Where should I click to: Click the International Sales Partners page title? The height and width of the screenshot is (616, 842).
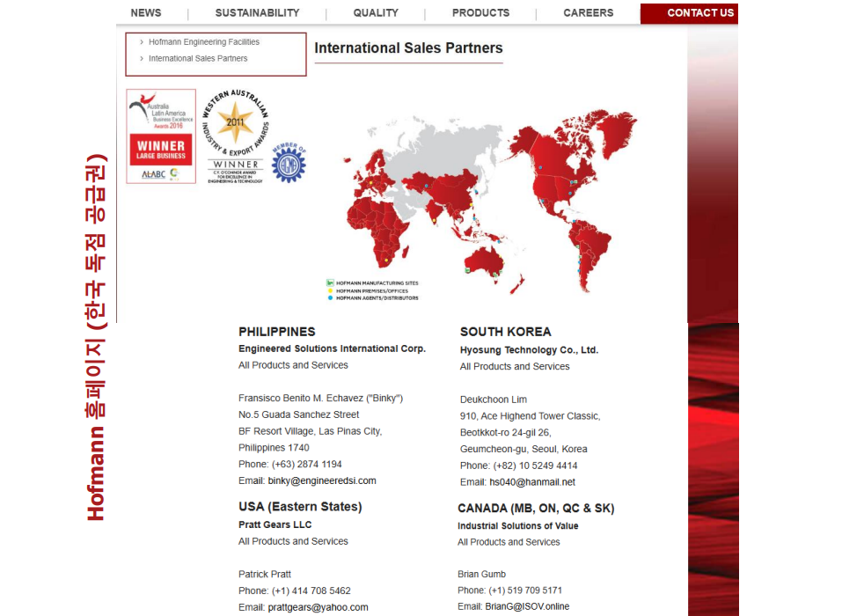tap(408, 48)
